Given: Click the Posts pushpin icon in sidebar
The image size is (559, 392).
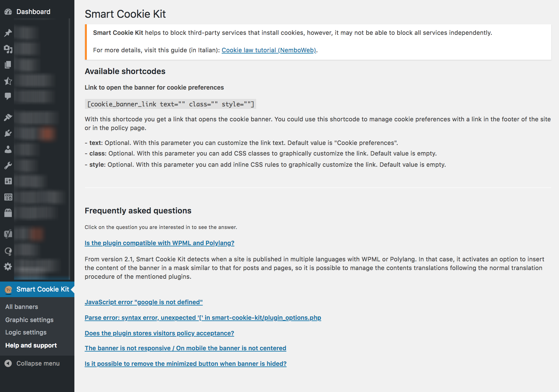Looking at the screenshot, I should tap(8, 33).
